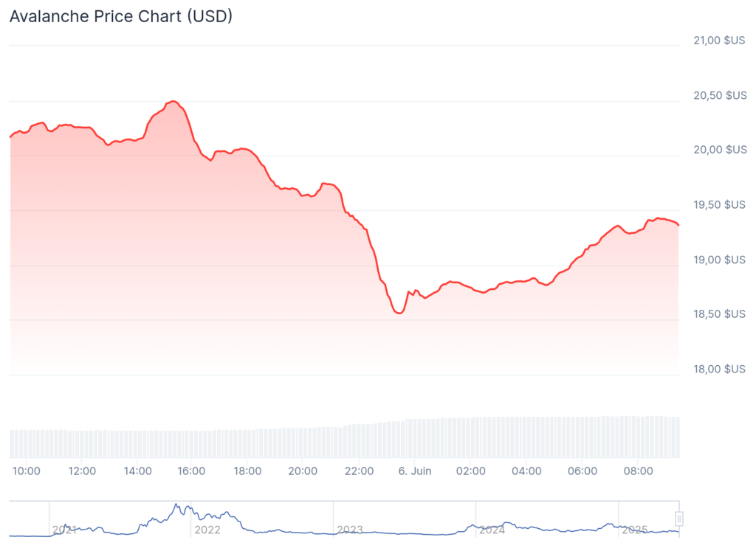The image size is (756, 551).
Task: Click the Avalanche Price Chart (USD) title
Action: click(121, 15)
